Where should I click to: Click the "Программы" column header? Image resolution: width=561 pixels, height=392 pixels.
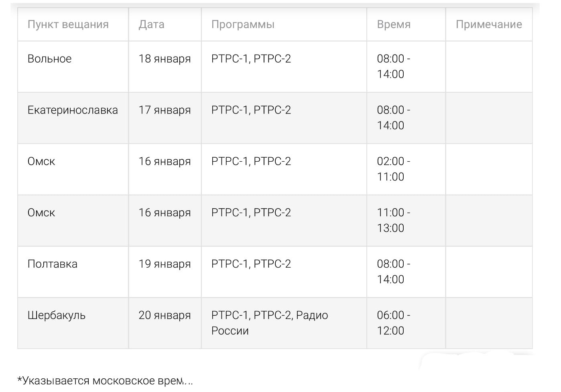(243, 24)
